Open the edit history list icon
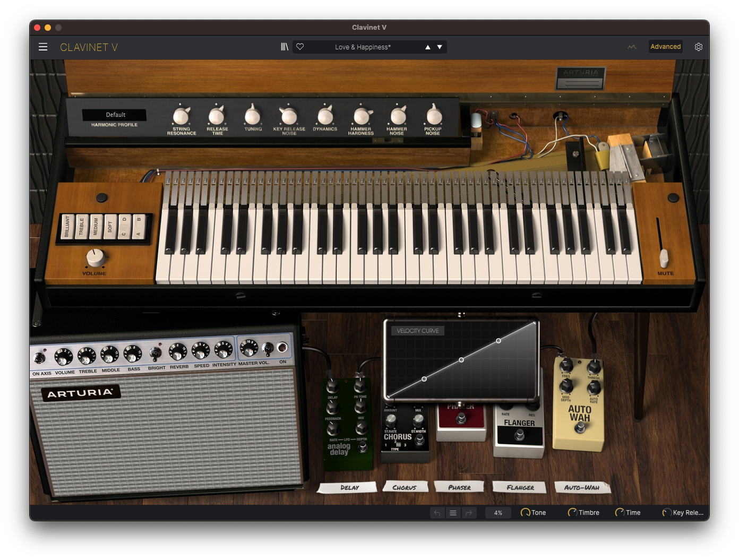 tap(453, 513)
